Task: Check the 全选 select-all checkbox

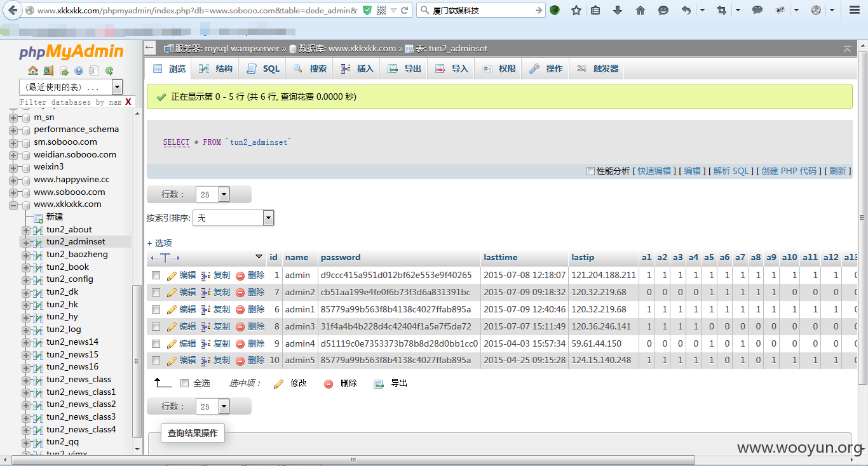Action: (x=184, y=383)
